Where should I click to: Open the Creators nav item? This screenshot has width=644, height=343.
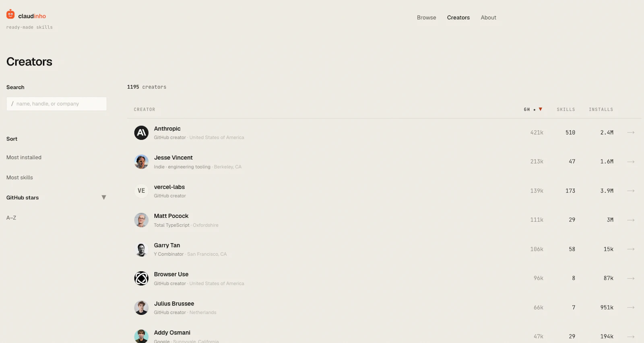click(x=458, y=17)
